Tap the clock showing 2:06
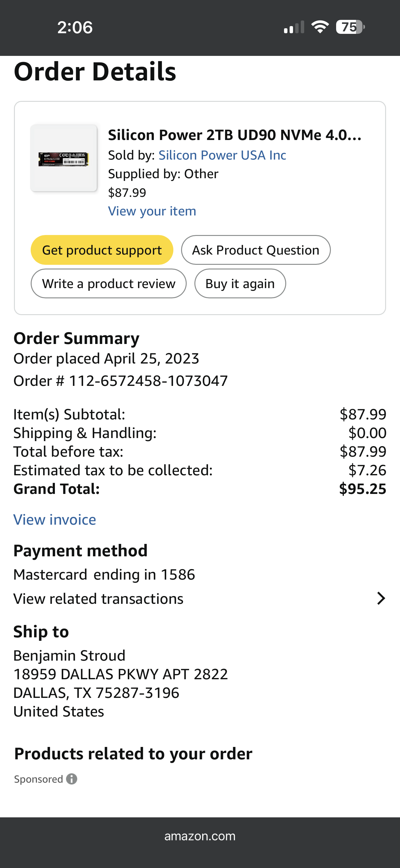Image resolution: width=400 pixels, height=868 pixels. point(75,27)
